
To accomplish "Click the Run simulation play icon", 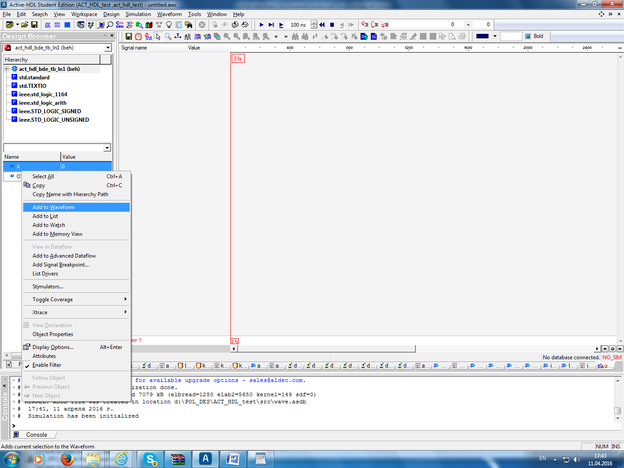I will click(x=262, y=25).
